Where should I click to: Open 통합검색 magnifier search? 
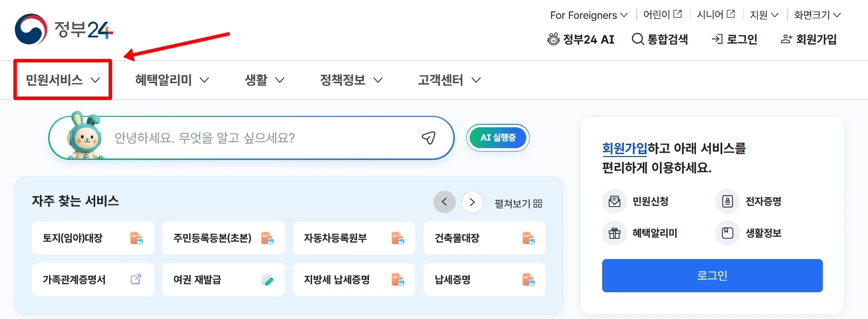660,39
